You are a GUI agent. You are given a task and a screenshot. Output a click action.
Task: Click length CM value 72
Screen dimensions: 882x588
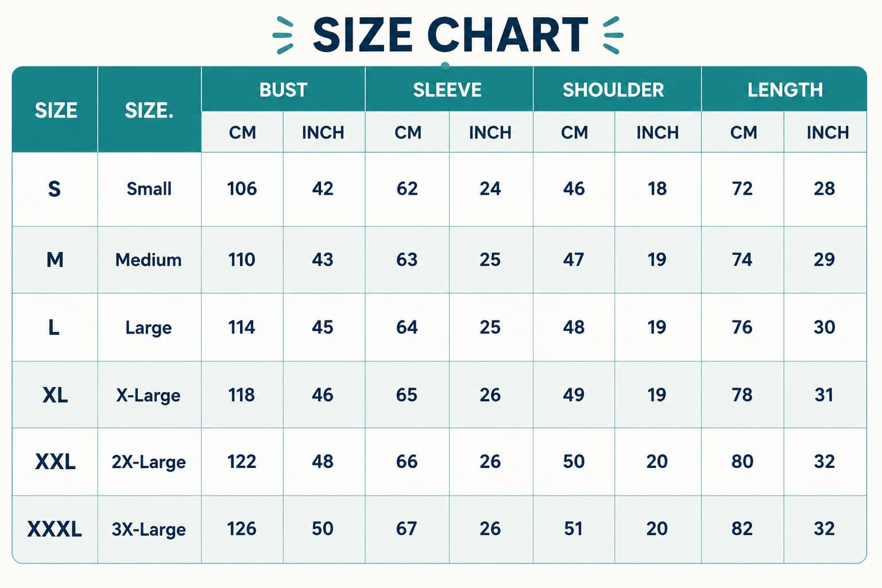[742, 188]
